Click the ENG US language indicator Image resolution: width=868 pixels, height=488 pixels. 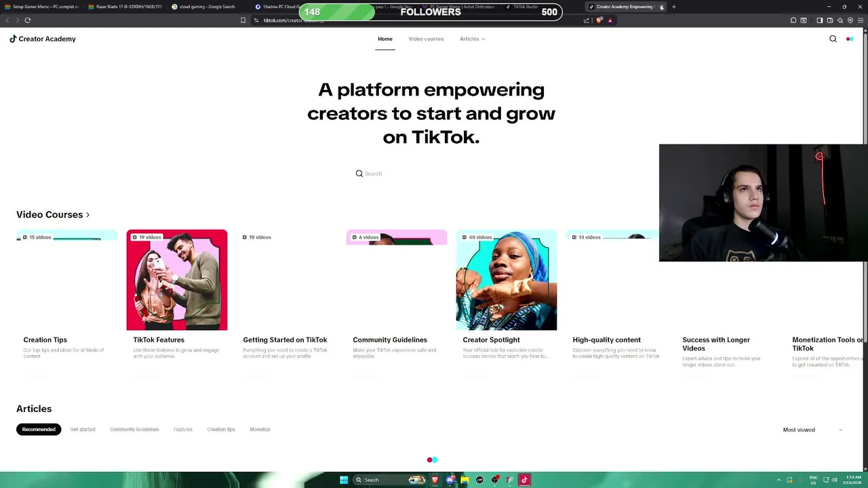(x=813, y=480)
